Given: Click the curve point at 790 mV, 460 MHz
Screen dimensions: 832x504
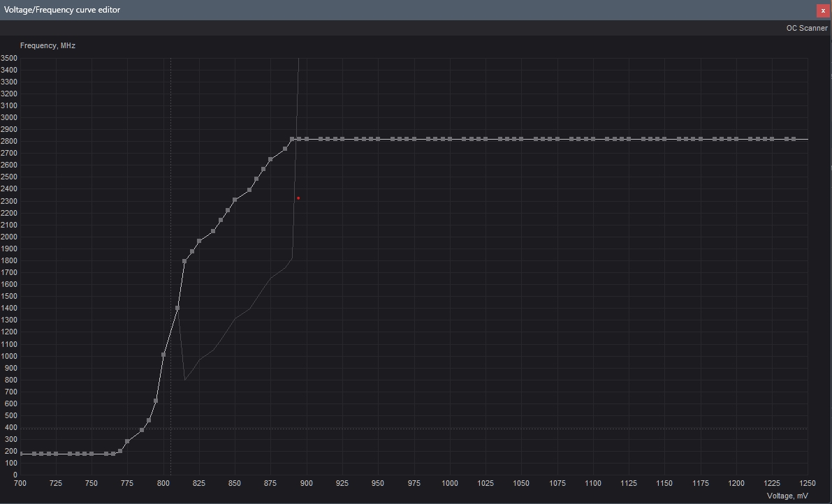Looking at the screenshot, I should tap(149, 420).
